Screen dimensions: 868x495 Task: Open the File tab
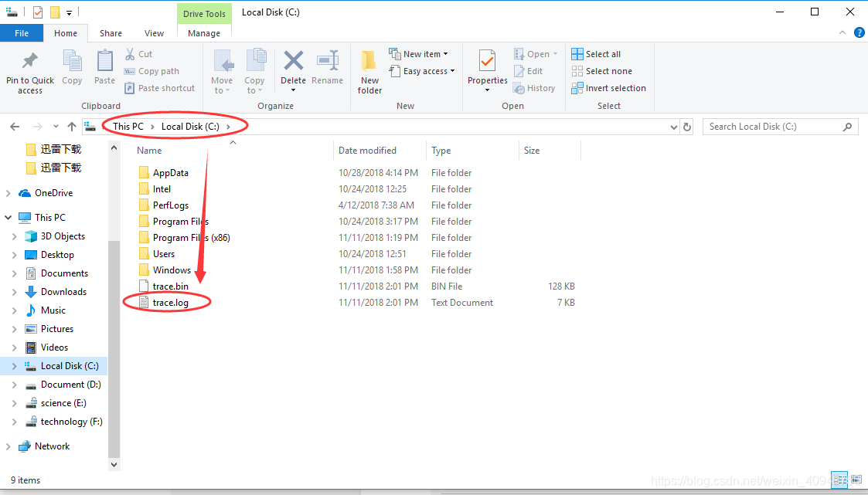tap(22, 33)
